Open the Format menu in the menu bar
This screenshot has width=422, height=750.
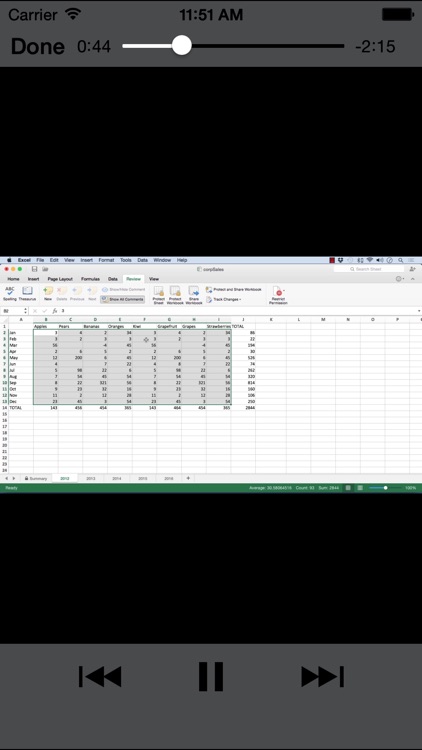pyautogui.click(x=106, y=260)
